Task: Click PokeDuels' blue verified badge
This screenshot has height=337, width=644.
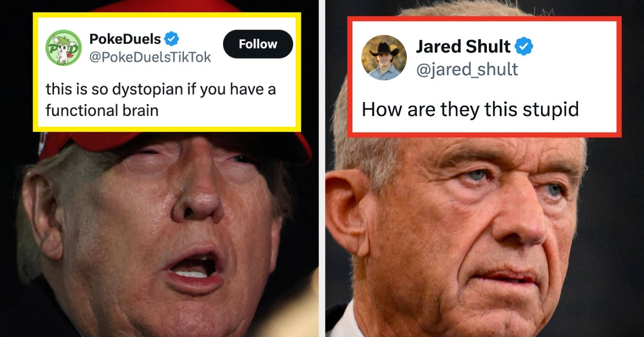Action: [172, 39]
